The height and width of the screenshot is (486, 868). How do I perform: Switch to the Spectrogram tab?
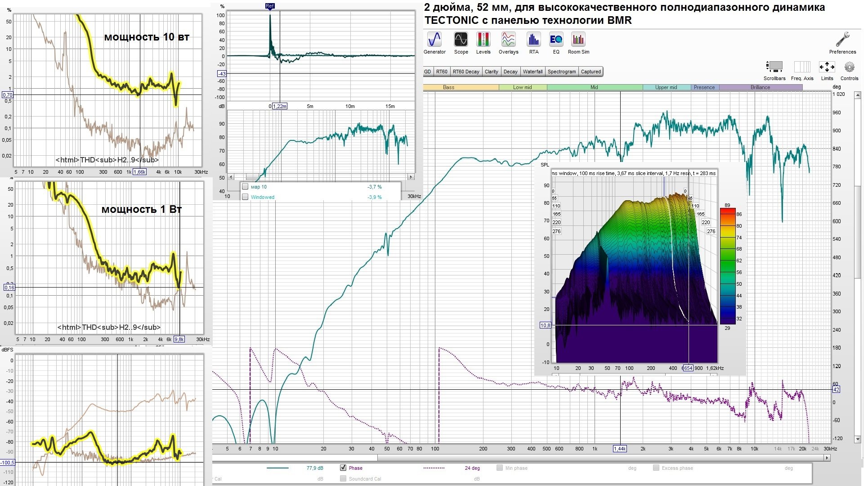pyautogui.click(x=561, y=72)
